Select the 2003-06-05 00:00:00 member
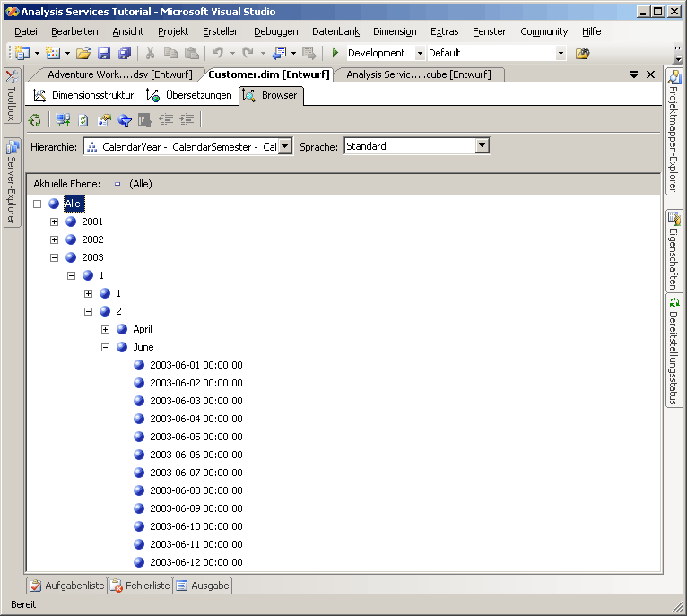 click(196, 437)
